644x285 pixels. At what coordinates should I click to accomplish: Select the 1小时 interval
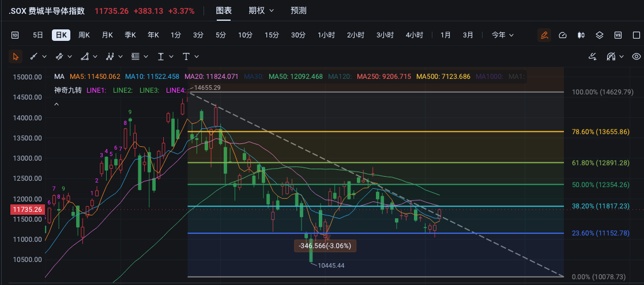(326, 35)
